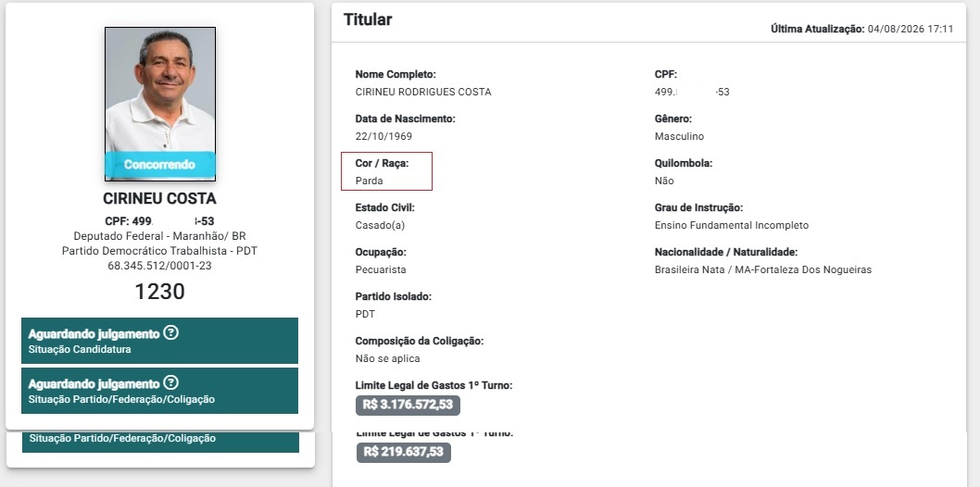The height and width of the screenshot is (487, 980).
Task: Click the CNPJ number 68.345.512/0001-23
Action: coord(160,266)
